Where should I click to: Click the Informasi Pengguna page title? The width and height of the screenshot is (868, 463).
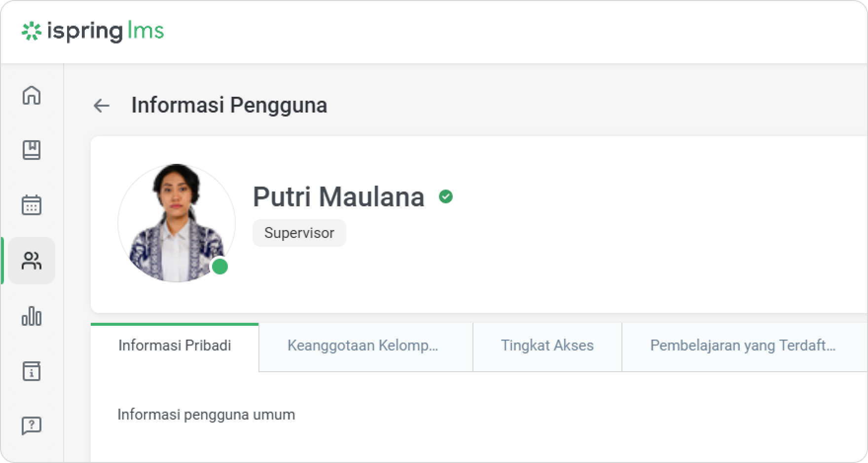[x=229, y=105]
